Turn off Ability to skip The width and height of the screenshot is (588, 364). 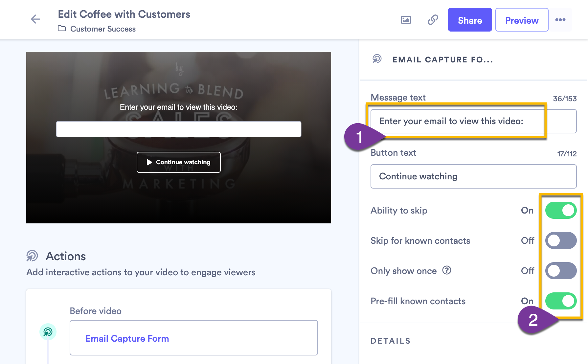(x=561, y=210)
